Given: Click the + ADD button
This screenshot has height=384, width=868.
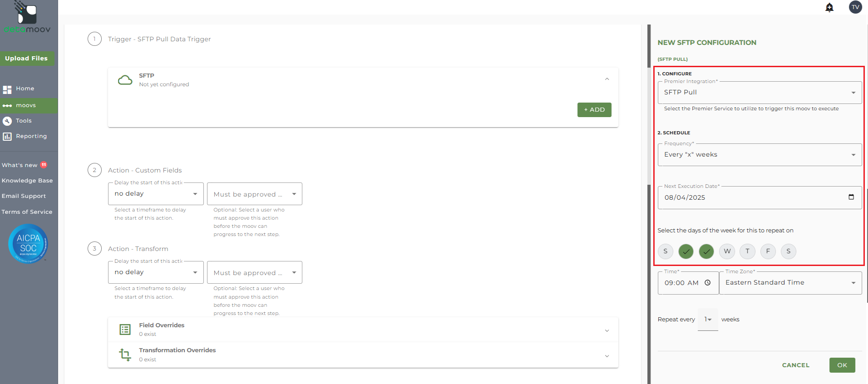Looking at the screenshot, I should tap(594, 110).
